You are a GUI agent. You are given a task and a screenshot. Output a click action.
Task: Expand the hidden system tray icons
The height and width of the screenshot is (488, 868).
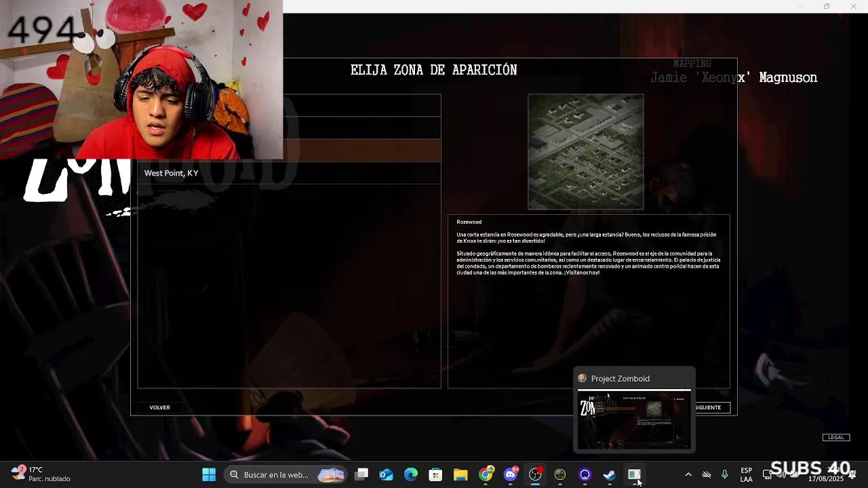pyautogui.click(x=688, y=474)
